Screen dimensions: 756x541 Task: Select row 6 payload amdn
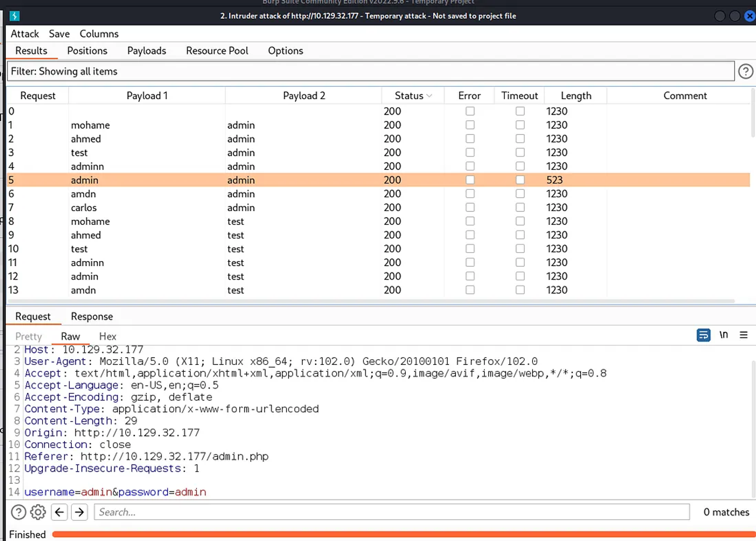(378, 194)
